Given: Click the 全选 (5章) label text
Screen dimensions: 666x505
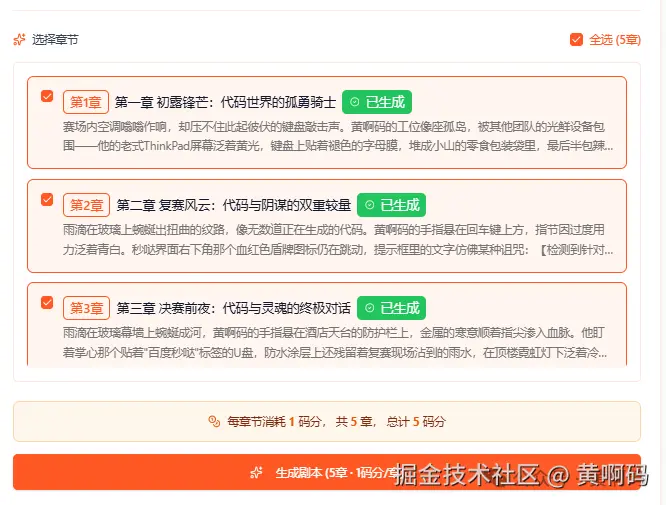Looking at the screenshot, I should click(x=615, y=39).
